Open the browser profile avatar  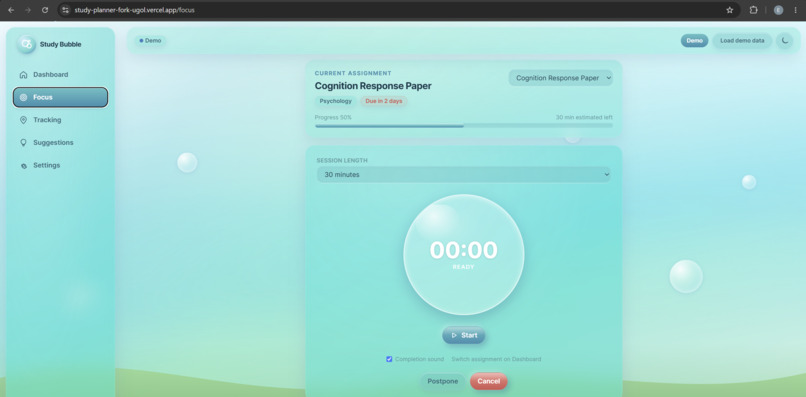(x=778, y=10)
